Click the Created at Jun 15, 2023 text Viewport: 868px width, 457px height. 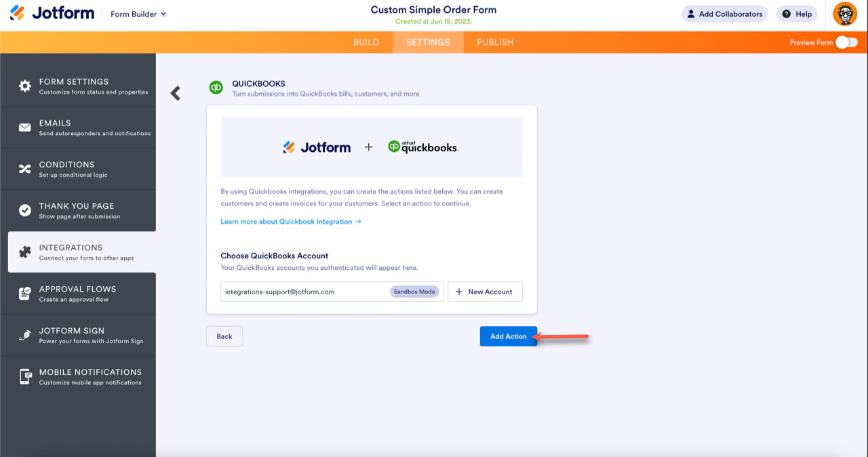(x=433, y=22)
